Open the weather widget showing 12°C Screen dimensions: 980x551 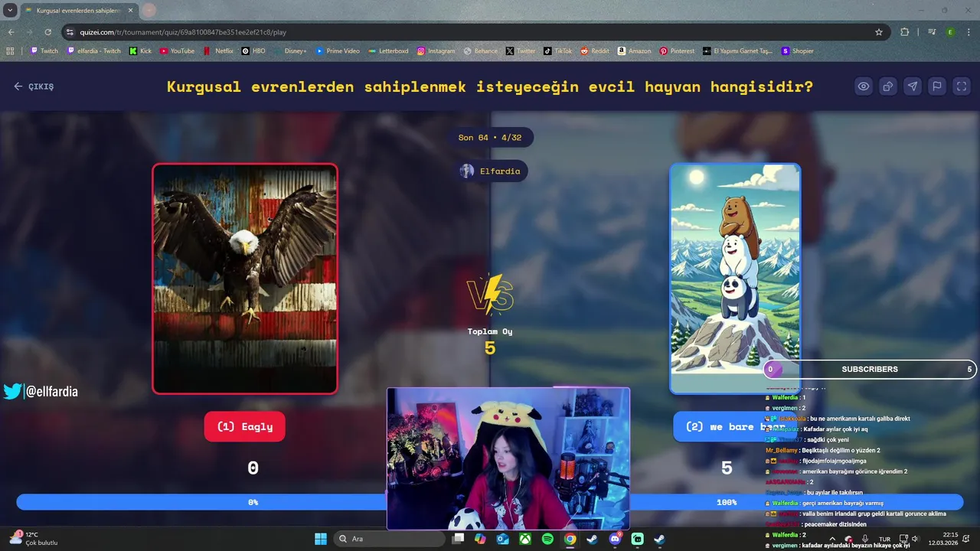[x=34, y=539]
